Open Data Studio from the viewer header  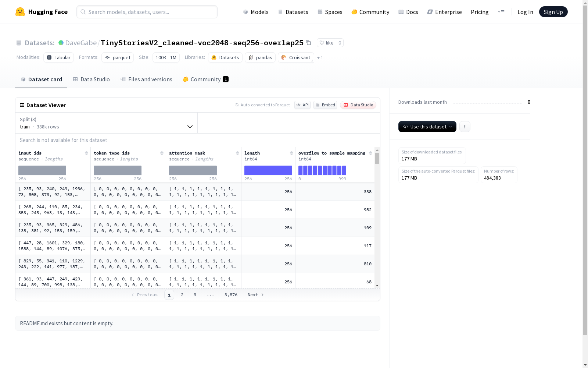click(x=358, y=105)
